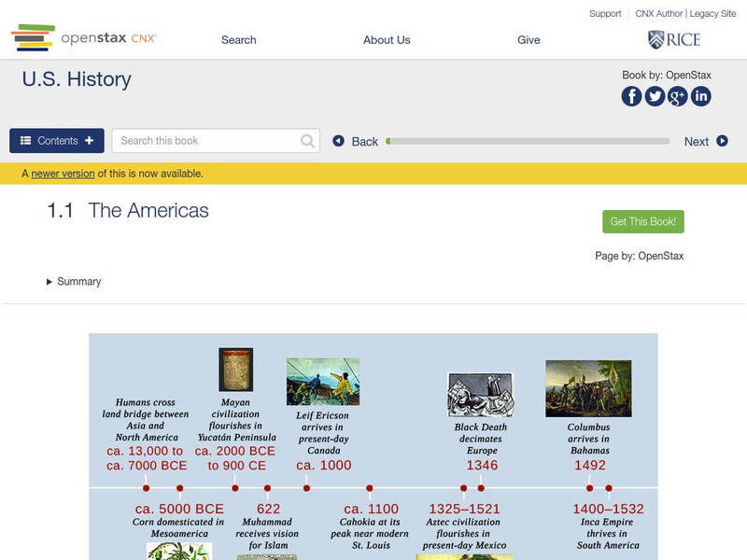Click the 1.1 The Americas heading
Screen dimensions: 747x560
pos(128,211)
